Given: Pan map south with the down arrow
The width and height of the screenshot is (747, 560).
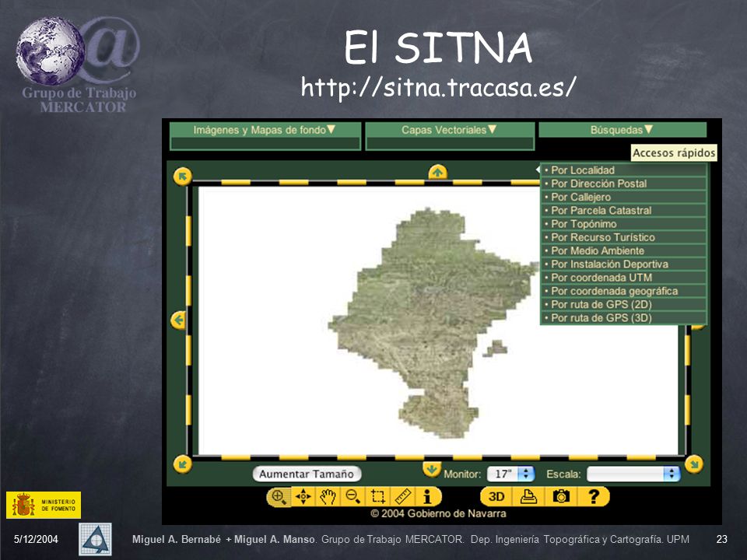Looking at the screenshot, I should pos(432,469).
